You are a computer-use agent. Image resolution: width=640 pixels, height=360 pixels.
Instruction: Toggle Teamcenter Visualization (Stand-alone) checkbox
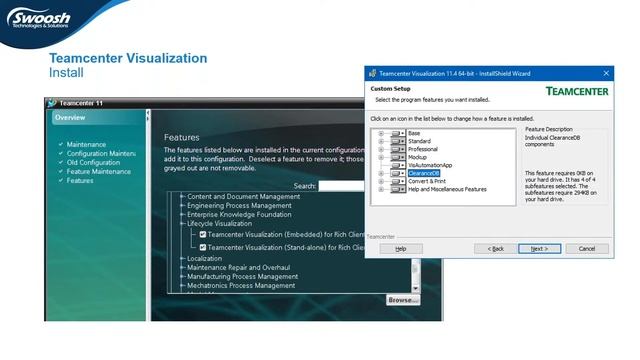point(203,247)
